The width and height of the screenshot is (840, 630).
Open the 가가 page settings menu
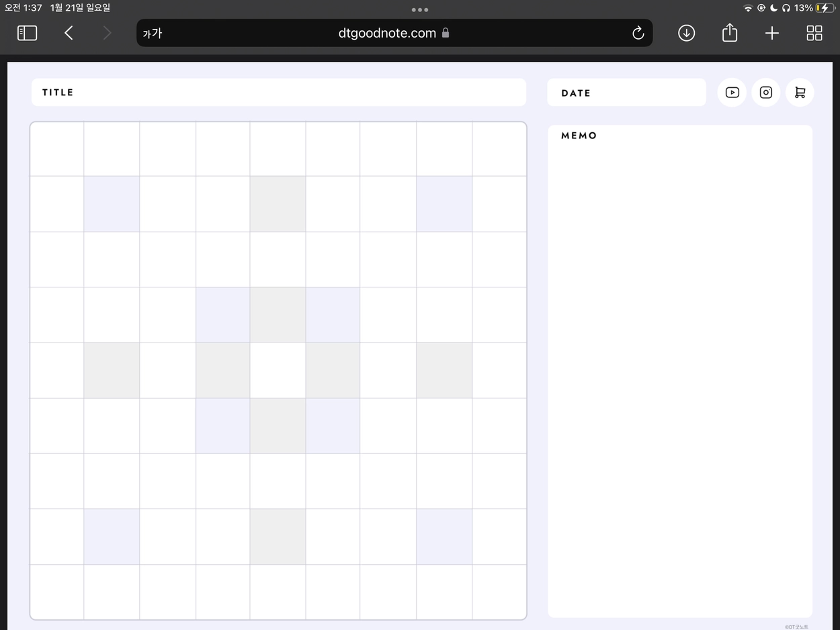pyautogui.click(x=153, y=34)
